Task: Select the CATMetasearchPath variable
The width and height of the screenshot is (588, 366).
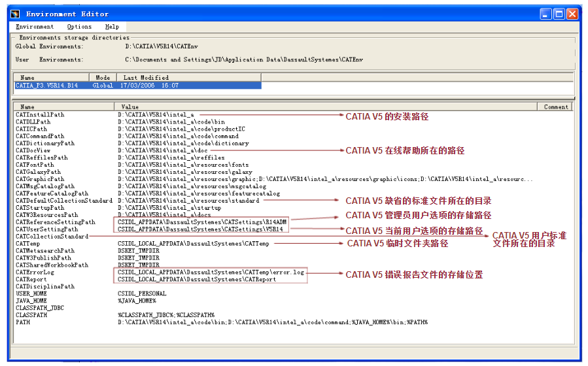Action: pos(45,250)
